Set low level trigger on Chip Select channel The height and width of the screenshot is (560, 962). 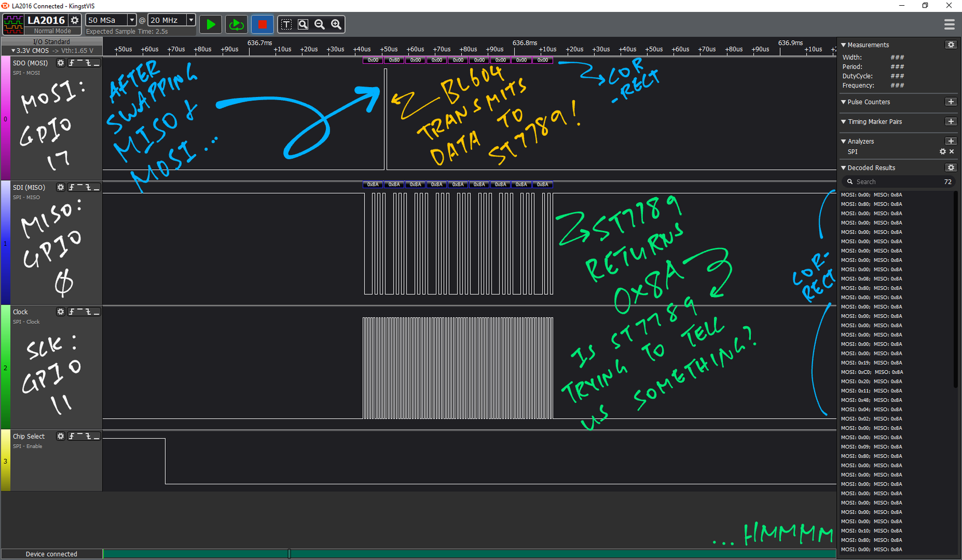click(x=96, y=436)
